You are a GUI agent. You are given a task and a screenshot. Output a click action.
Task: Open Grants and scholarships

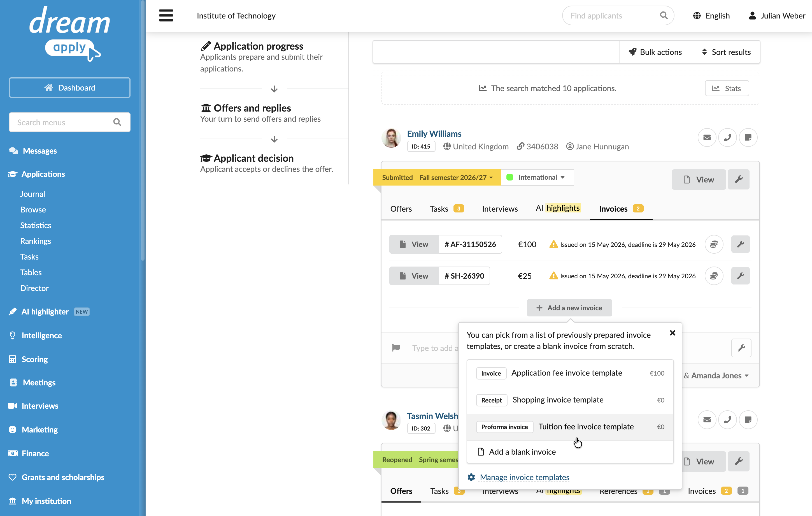pos(57,477)
